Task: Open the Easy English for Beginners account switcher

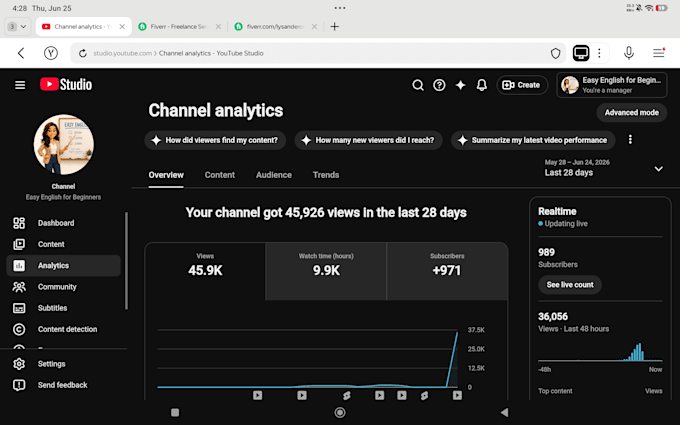Action: click(611, 85)
